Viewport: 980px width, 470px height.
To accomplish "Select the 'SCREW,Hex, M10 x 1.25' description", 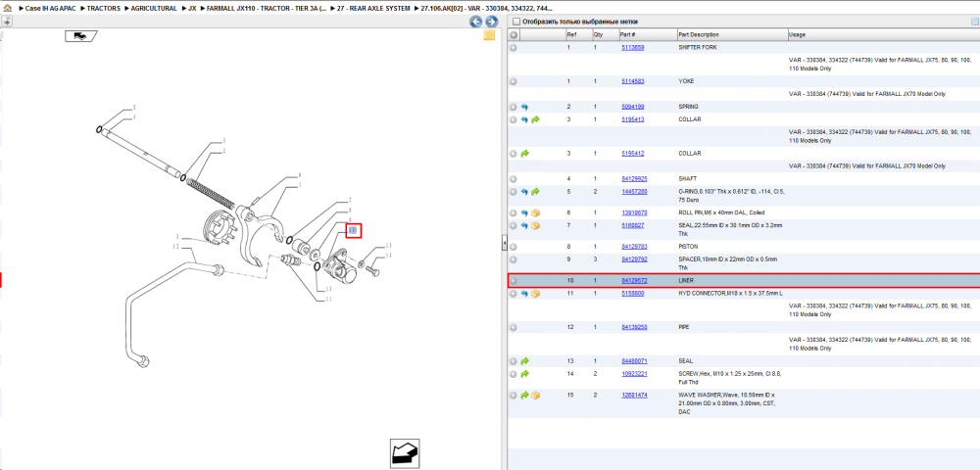I will (729, 378).
